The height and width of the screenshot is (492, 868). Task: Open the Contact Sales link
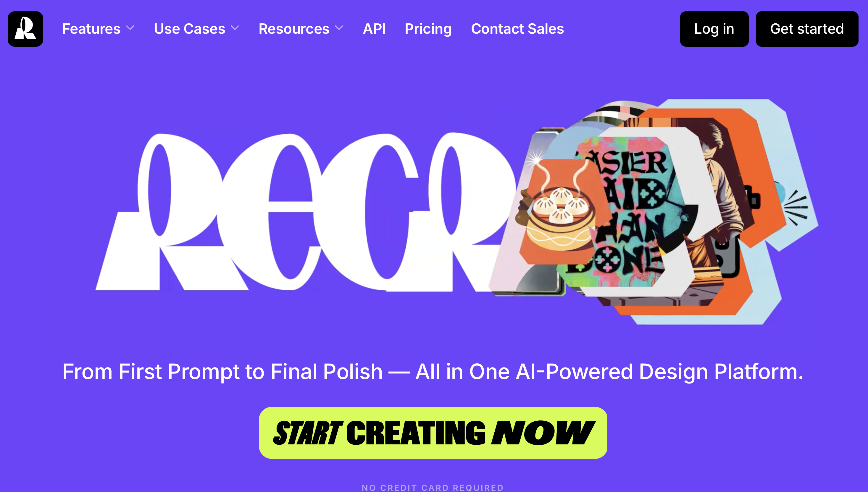point(517,29)
